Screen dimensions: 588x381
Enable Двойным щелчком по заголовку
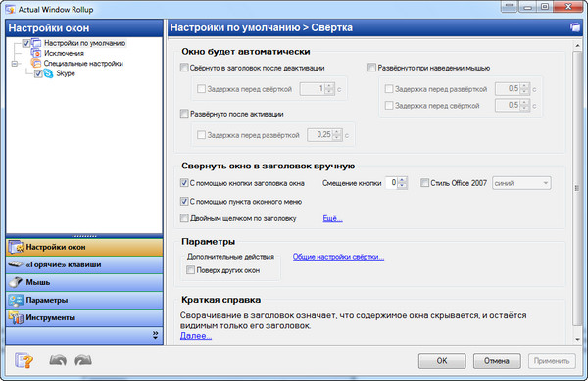[184, 218]
